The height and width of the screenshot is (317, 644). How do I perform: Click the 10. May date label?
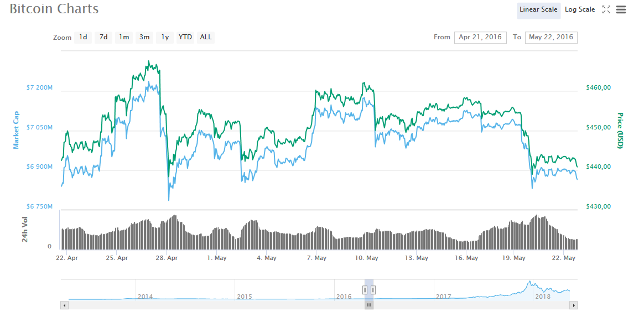click(x=366, y=258)
